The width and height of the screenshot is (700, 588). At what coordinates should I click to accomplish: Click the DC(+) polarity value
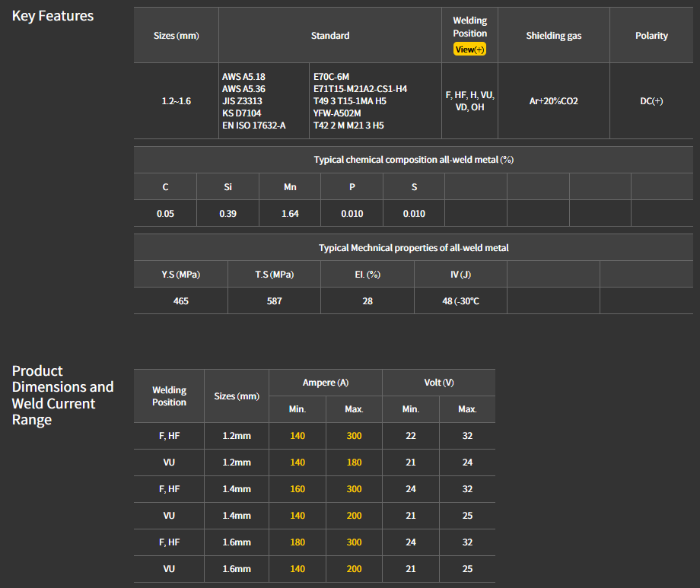(651, 101)
